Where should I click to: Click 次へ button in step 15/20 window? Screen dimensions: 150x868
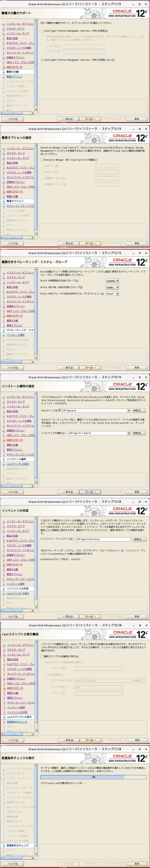pyautogui.click(x=90, y=617)
